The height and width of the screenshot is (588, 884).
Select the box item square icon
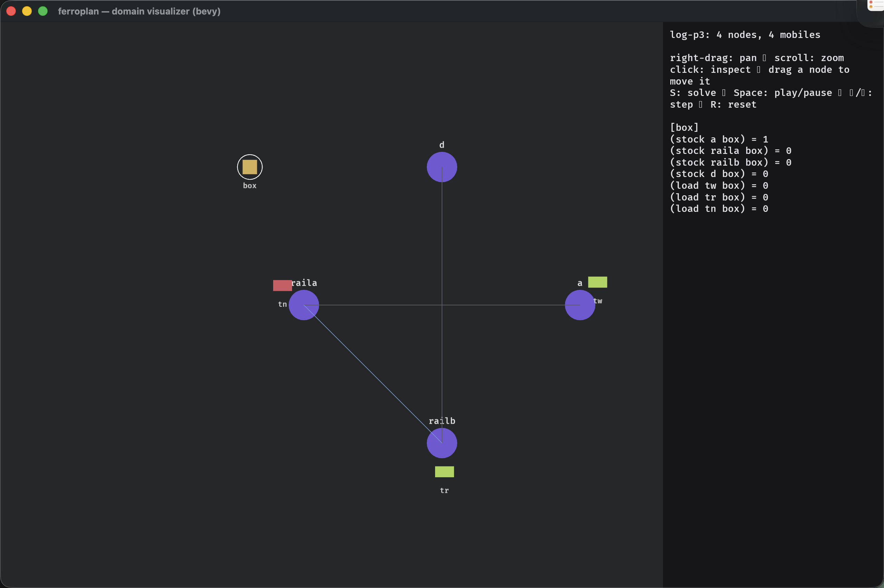(x=250, y=167)
